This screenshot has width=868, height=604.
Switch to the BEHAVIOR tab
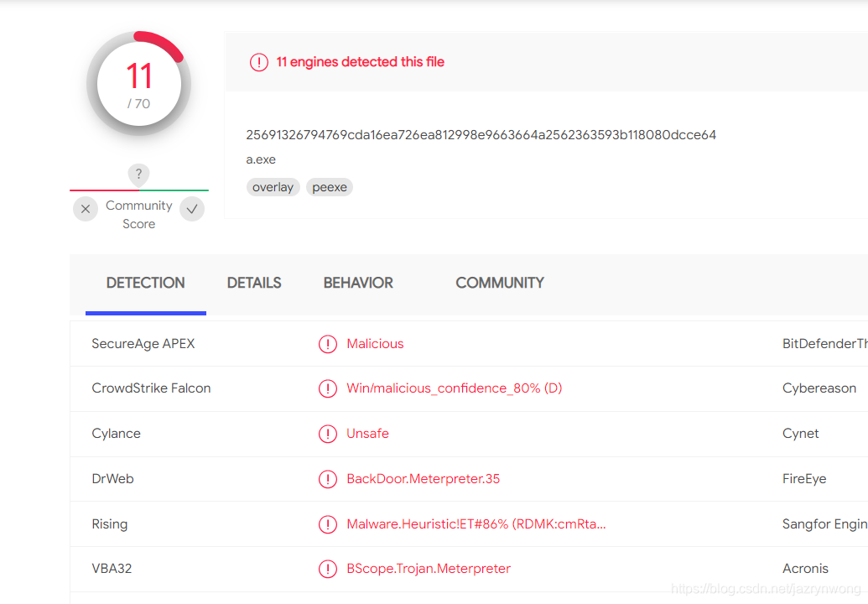point(358,283)
